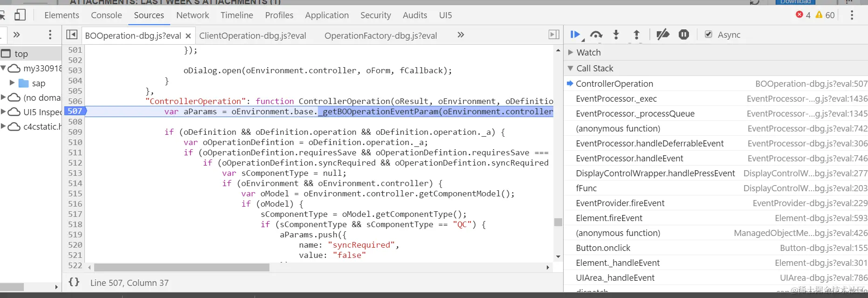The image size is (868, 298).
Task: Click line number 510 in gutter
Action: click(75, 142)
